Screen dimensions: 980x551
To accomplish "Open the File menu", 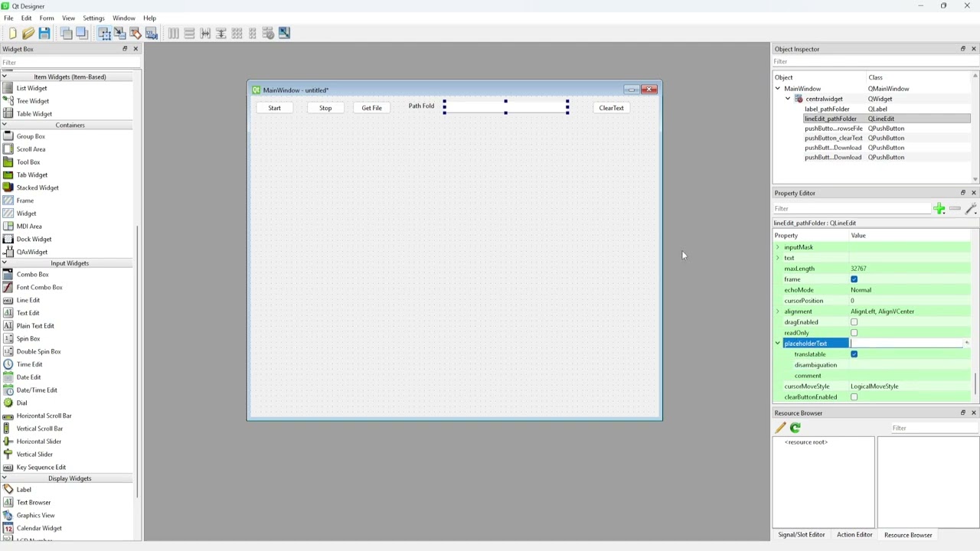I will tap(8, 18).
